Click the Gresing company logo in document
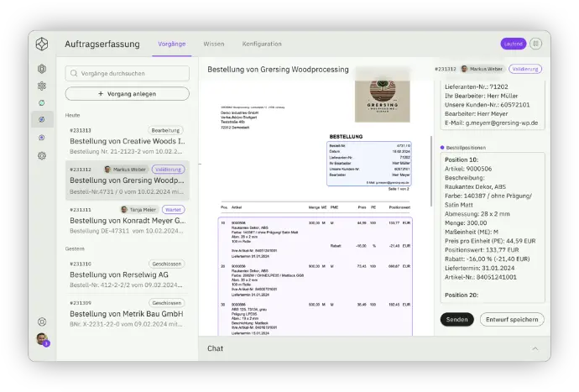The height and width of the screenshot is (392, 579). (x=382, y=98)
